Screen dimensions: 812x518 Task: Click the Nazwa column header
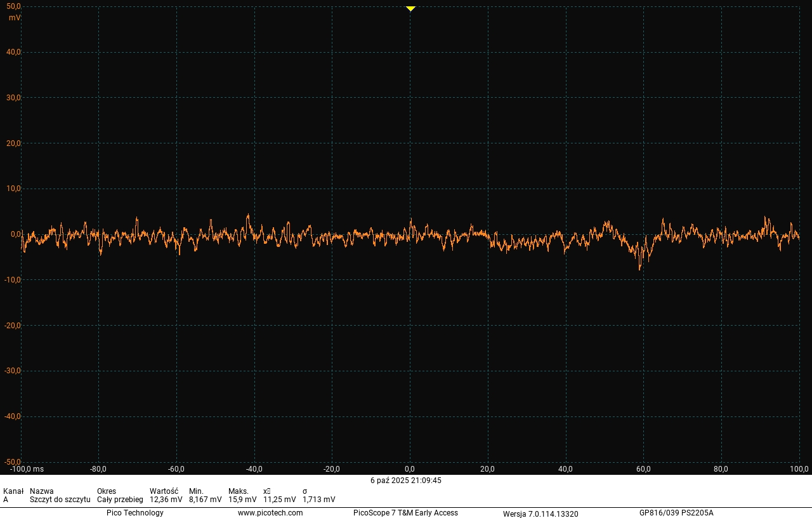[42, 491]
